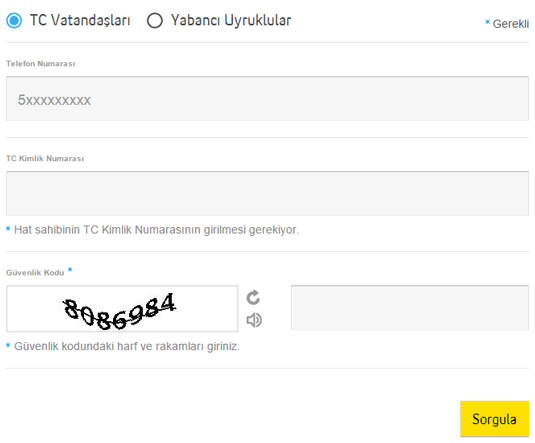Click the asterisk before Hat sahibinin hint

pos(8,229)
